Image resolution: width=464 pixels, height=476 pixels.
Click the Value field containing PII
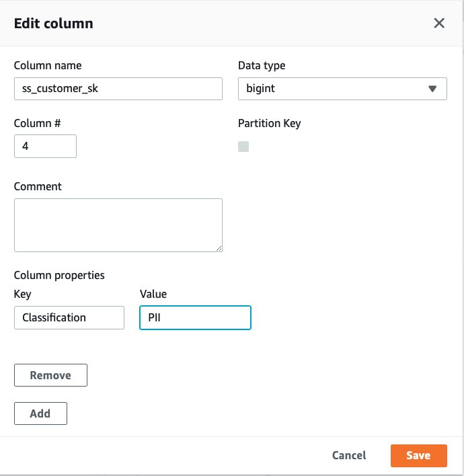tap(195, 317)
